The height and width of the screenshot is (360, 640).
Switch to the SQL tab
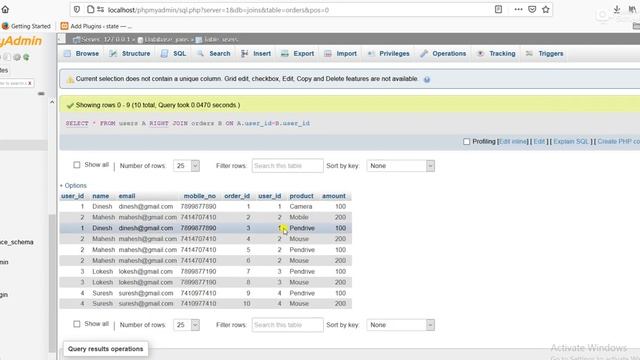click(x=174, y=53)
